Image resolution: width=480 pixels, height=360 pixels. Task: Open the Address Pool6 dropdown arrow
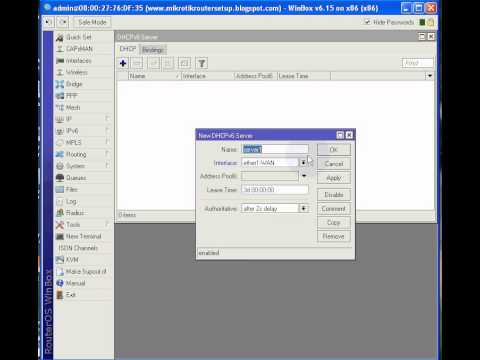(x=304, y=176)
